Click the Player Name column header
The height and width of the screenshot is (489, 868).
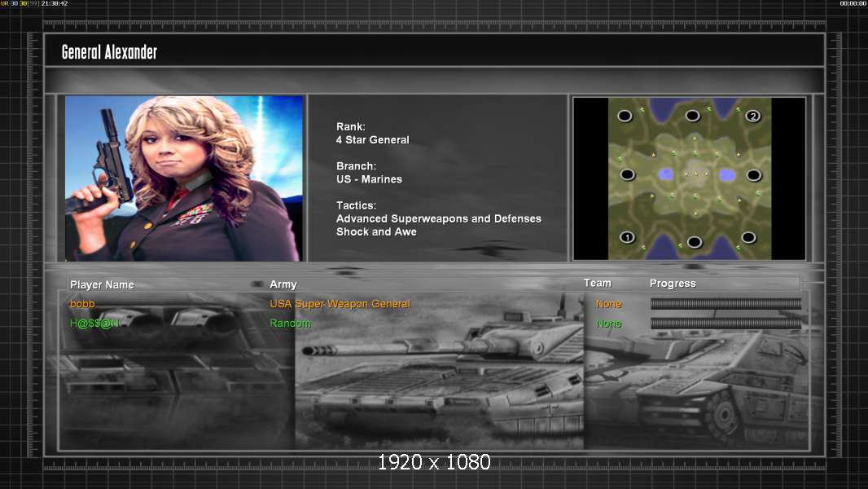(102, 284)
